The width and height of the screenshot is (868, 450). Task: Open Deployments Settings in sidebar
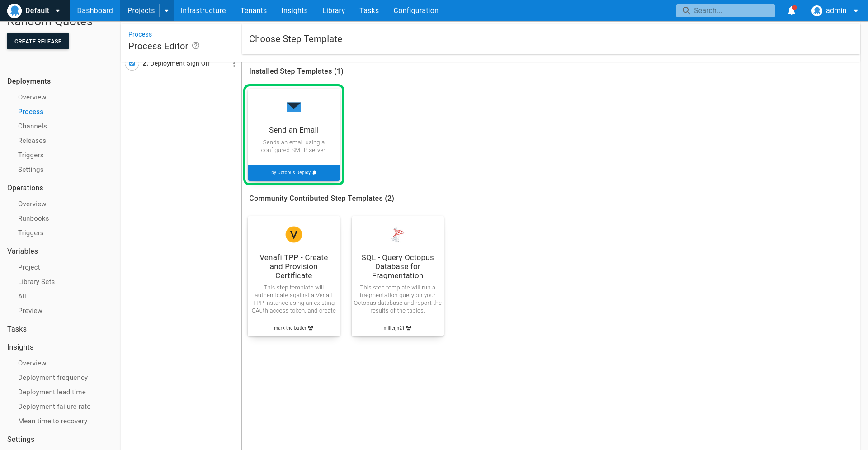[x=31, y=170]
